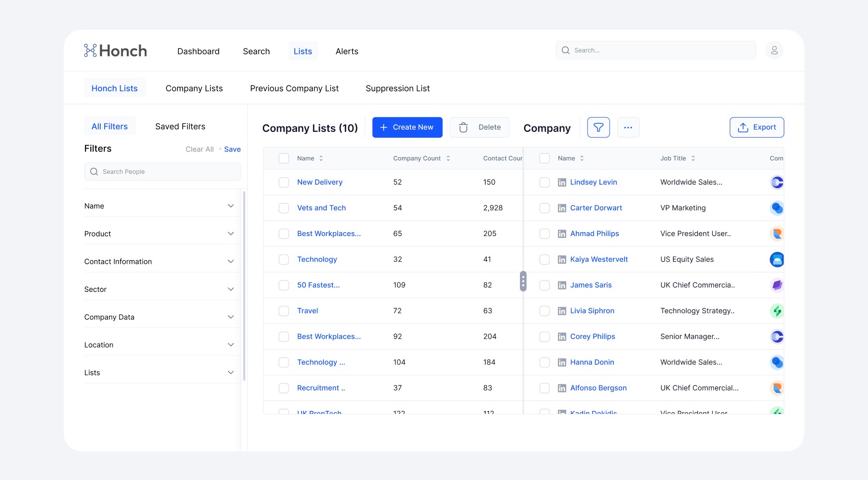Click the Delete button
Viewport: 868px width, 480px height.
479,127
